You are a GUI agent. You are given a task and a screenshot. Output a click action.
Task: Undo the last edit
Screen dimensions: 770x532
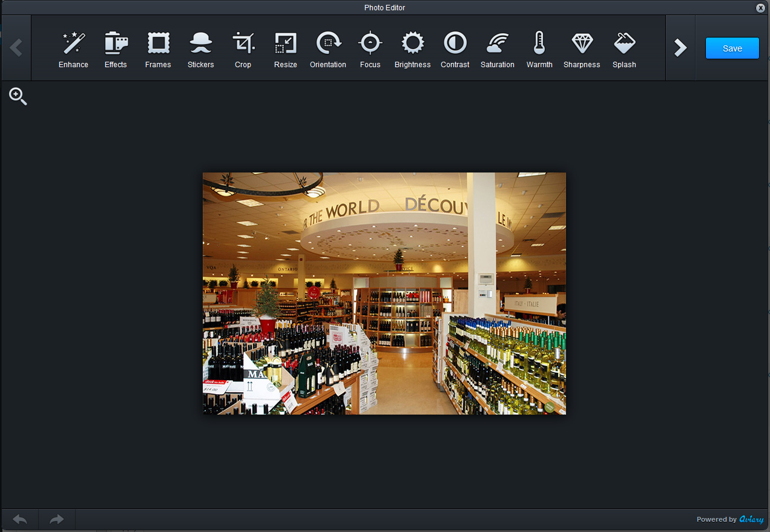point(20,519)
